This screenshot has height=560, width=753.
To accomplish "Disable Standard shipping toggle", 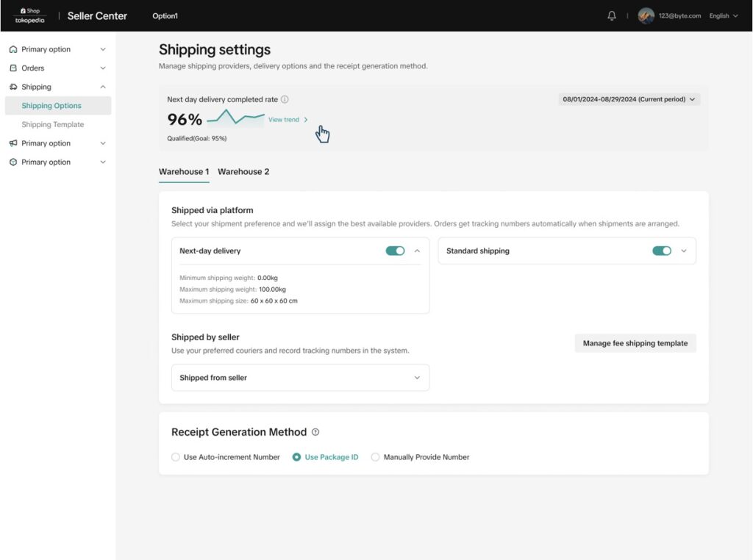I will [662, 251].
